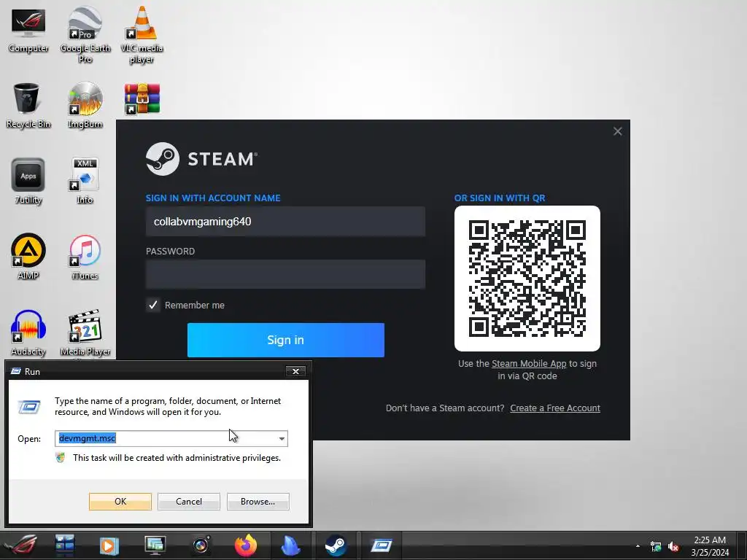Show hidden tray icons arrow

point(638,546)
